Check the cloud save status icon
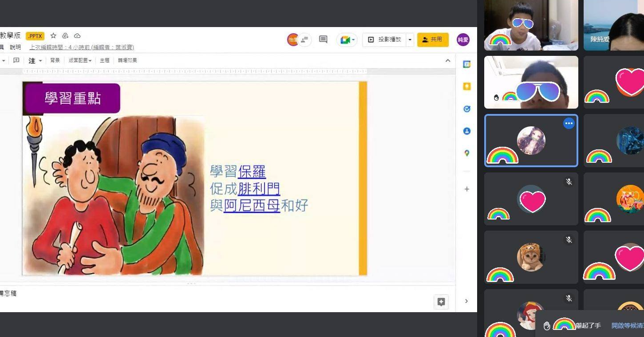 pos(77,36)
